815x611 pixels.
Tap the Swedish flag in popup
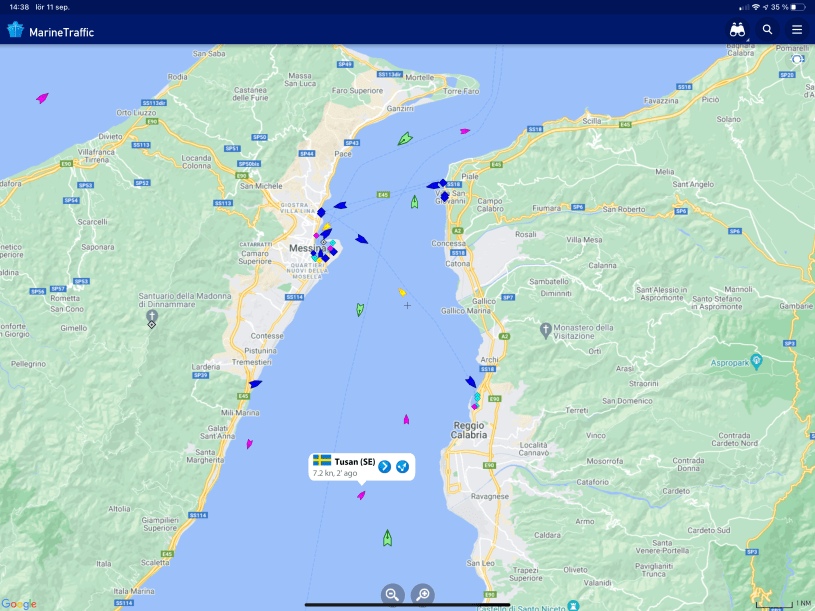[x=322, y=460]
